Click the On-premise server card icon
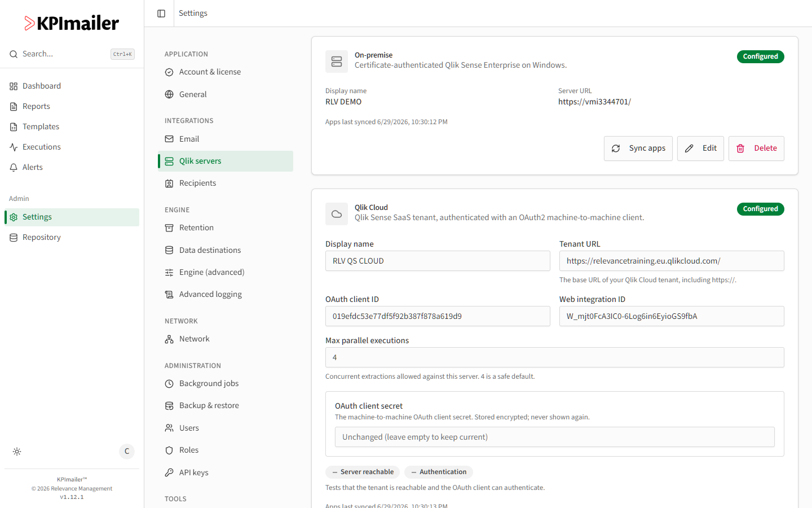 (337, 62)
